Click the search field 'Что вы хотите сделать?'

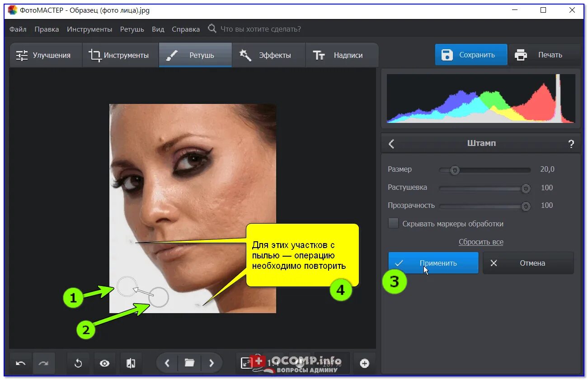coord(261,29)
